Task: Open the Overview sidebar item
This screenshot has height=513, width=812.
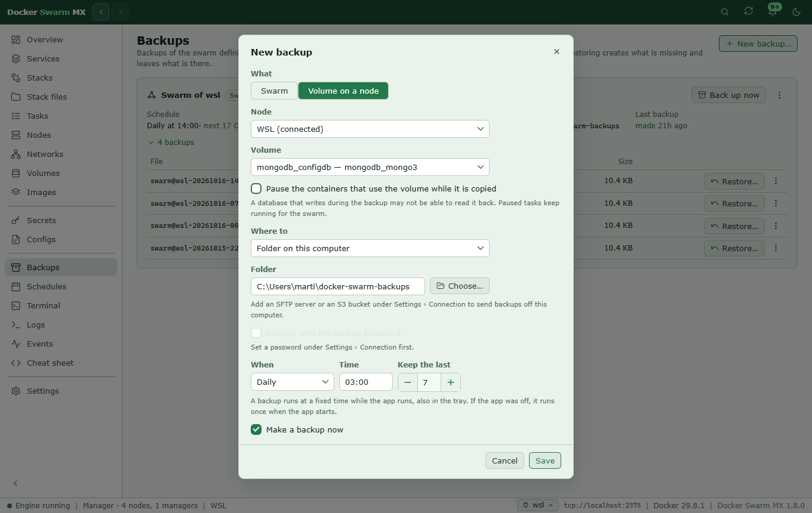Action: pos(61,39)
